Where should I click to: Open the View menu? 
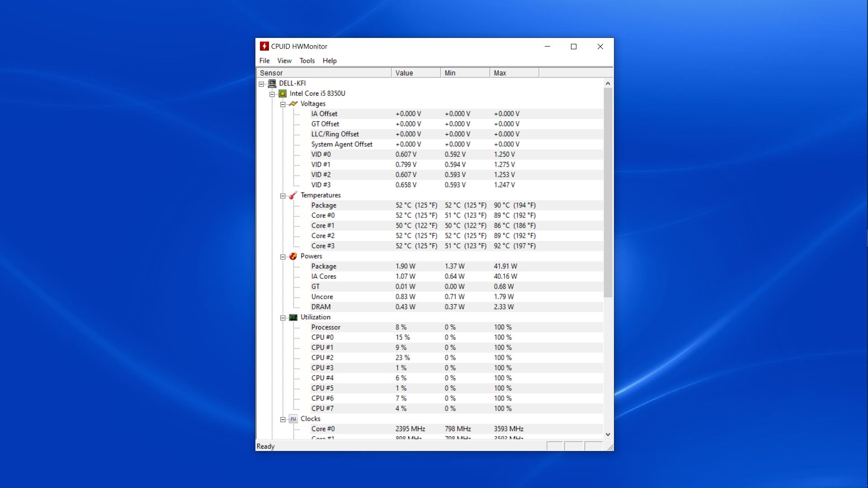coord(284,61)
